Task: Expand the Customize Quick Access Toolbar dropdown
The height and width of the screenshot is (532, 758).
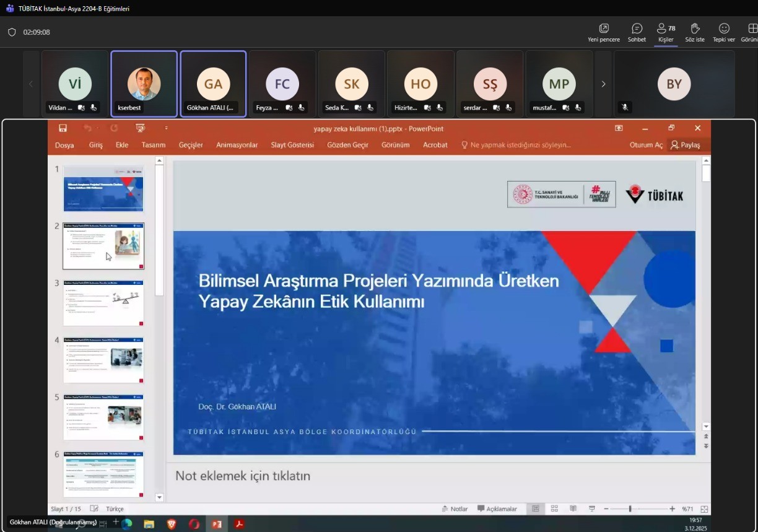Action: (x=166, y=128)
